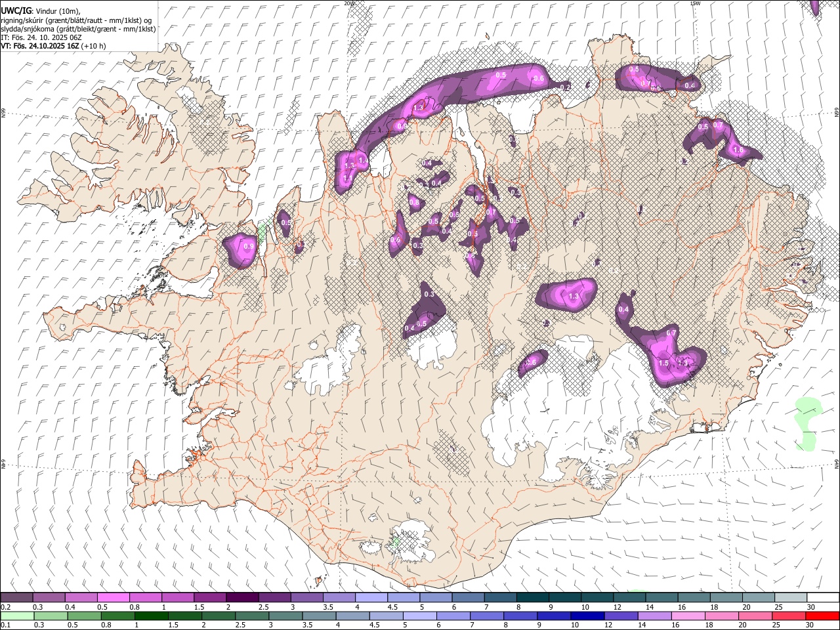The image size is (840, 630).
Task: Click the light green rain patch off the southeast coast
Action: pos(807,424)
